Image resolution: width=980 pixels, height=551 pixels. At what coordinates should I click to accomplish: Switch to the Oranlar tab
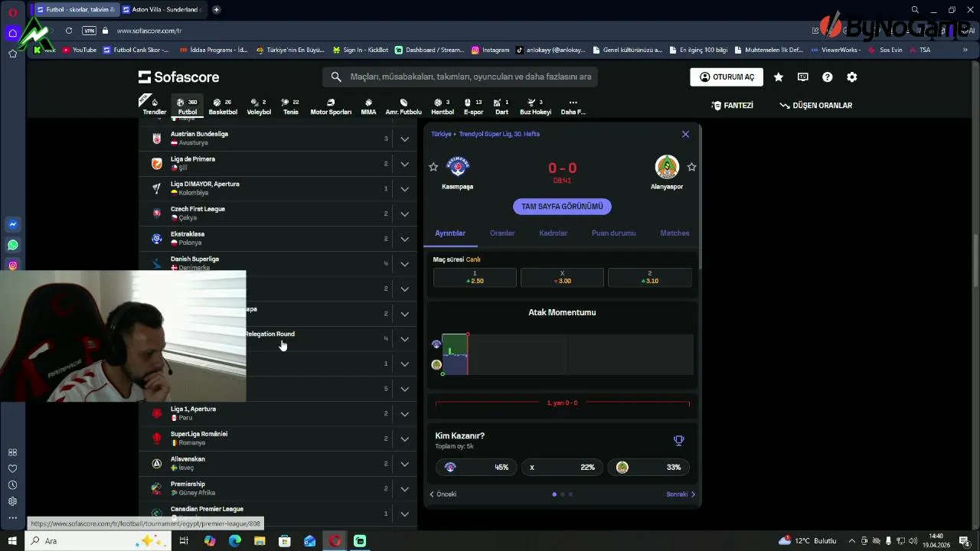[x=502, y=233]
